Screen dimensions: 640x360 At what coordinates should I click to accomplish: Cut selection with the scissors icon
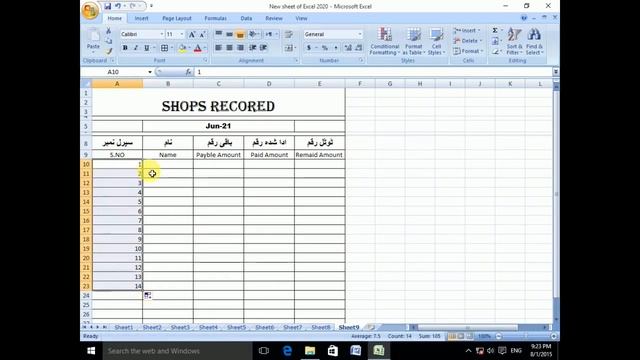(109, 31)
